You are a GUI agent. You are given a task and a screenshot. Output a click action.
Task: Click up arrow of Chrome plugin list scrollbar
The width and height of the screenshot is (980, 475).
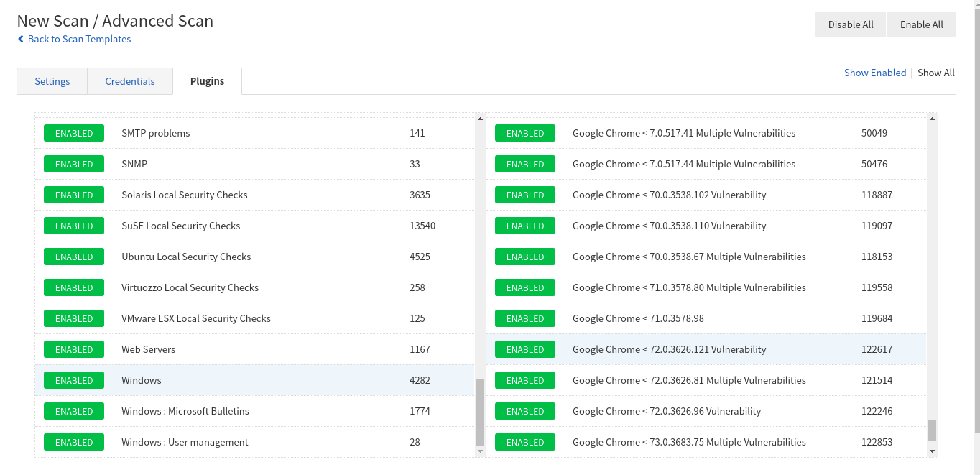click(x=933, y=118)
